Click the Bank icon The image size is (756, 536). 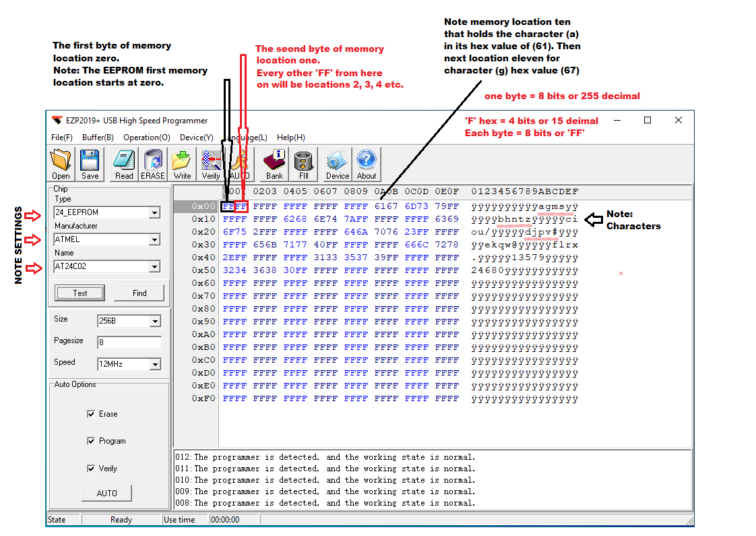(x=274, y=163)
